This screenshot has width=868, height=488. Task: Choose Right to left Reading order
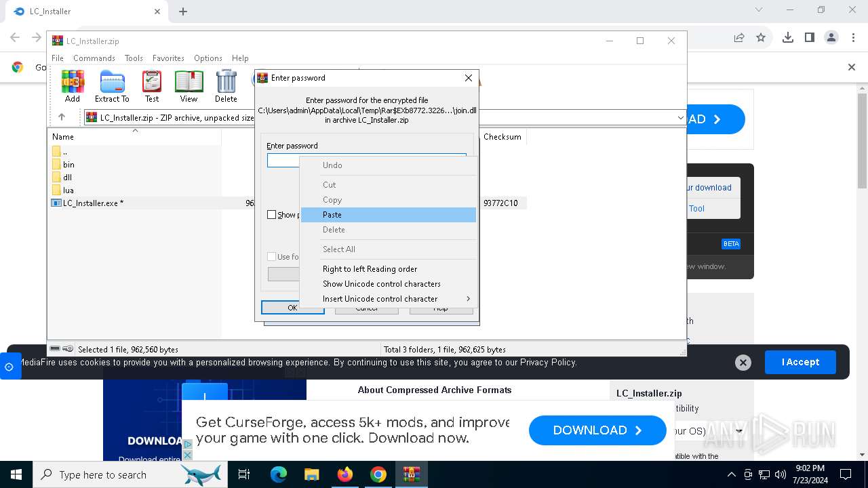(389, 269)
